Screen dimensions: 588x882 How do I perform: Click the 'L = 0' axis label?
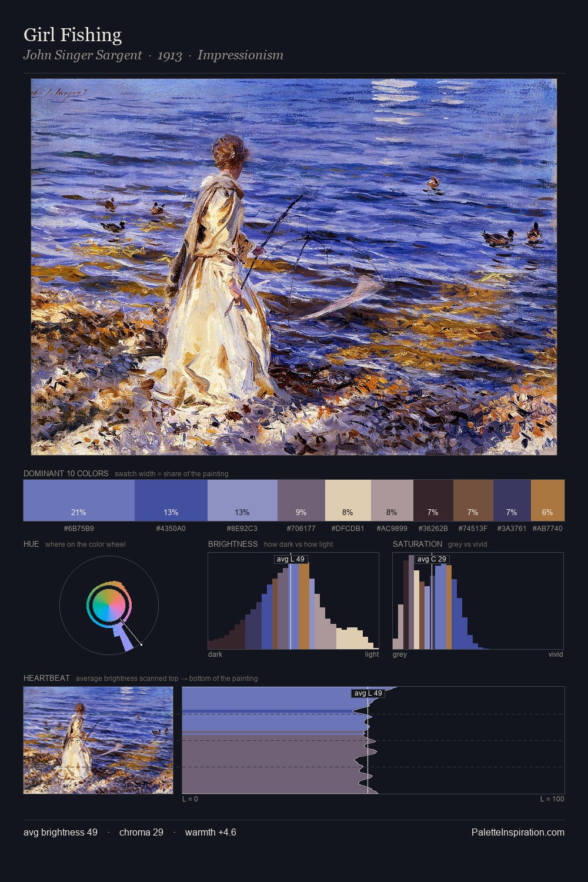[190, 799]
